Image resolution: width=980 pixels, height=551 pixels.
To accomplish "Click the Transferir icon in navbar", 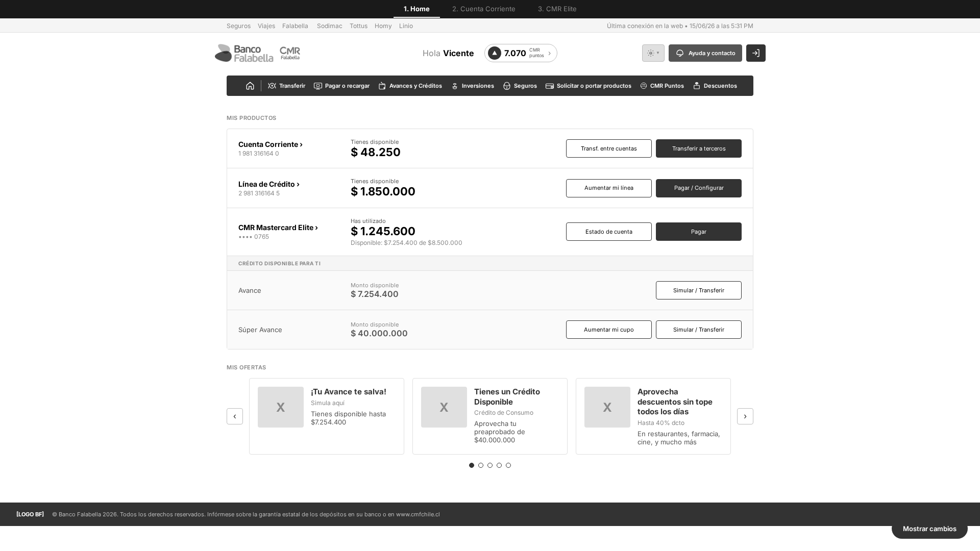I will (x=272, y=86).
